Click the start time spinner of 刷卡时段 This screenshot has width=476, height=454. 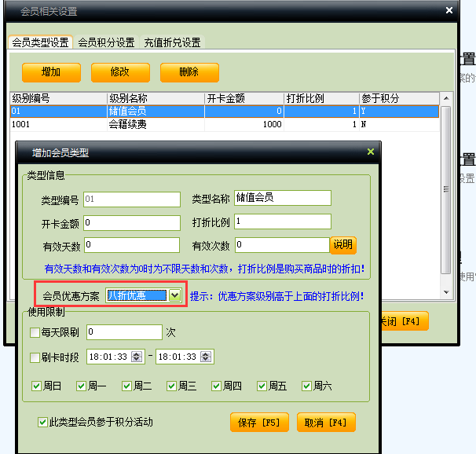pyautogui.click(x=137, y=357)
